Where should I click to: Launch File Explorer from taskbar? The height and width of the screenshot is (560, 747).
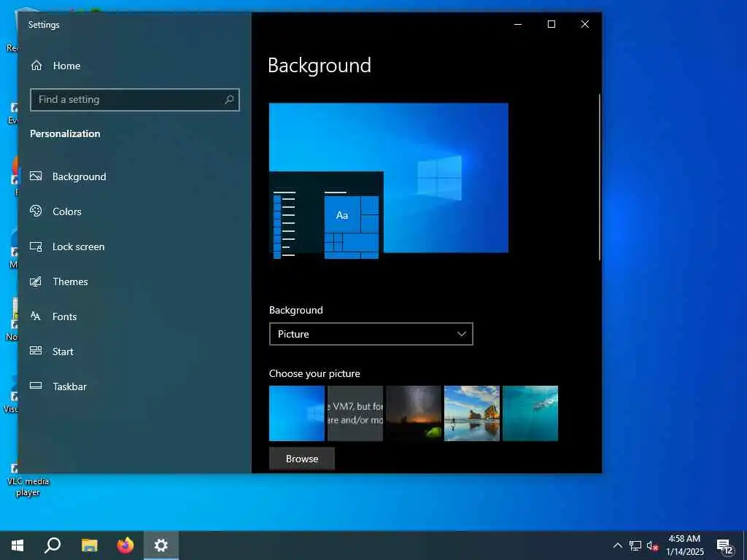(x=89, y=545)
